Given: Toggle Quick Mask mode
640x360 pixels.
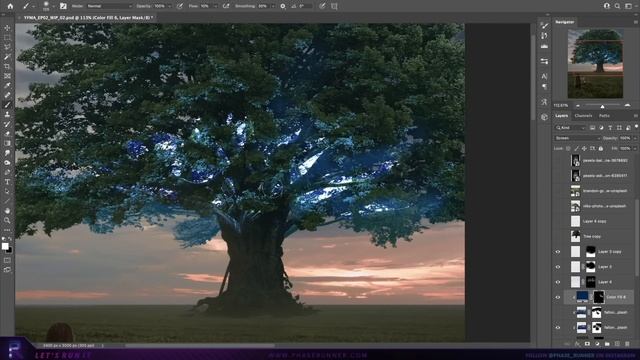Looking at the screenshot, I should point(7,260).
